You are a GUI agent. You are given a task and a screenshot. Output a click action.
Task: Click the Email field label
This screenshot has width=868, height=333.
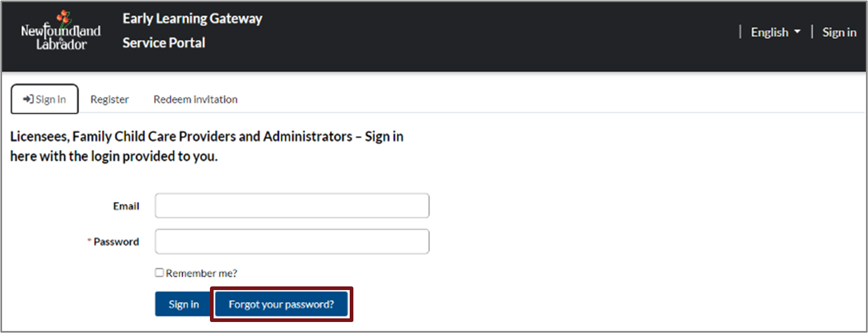[126, 206]
